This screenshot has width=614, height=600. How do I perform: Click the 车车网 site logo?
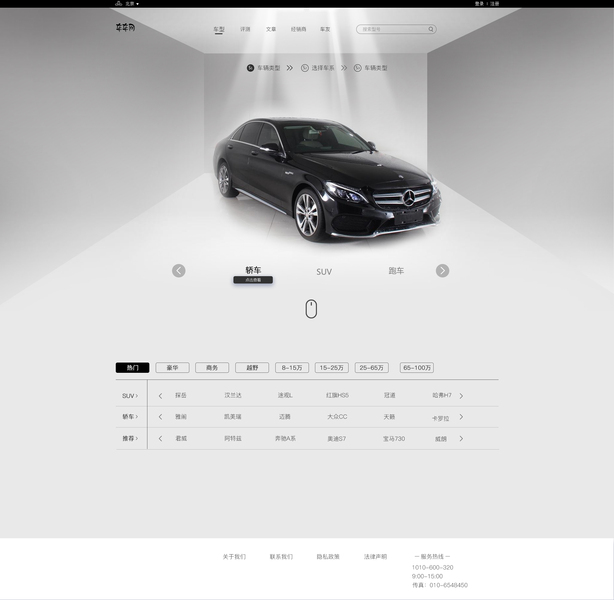tap(125, 27)
